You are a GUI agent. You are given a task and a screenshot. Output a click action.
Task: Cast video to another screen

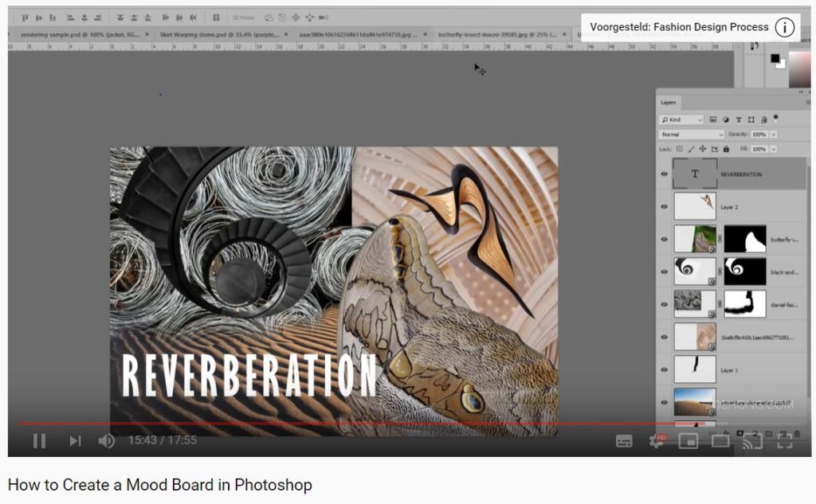click(x=752, y=440)
